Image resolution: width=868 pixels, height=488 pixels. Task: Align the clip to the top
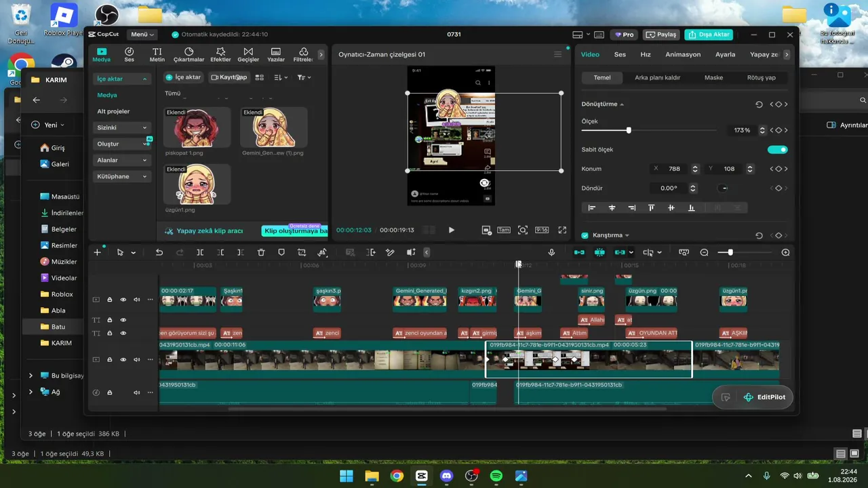pyautogui.click(x=652, y=208)
